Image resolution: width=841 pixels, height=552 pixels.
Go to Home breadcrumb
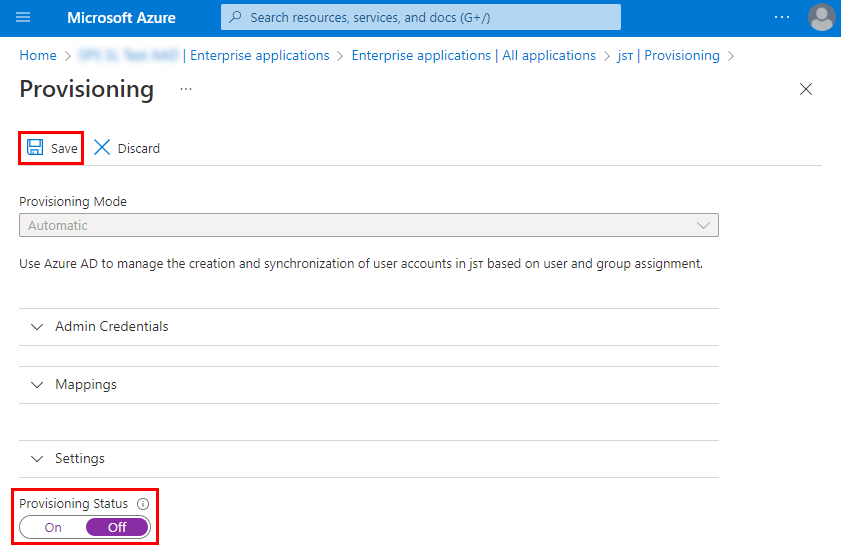(x=38, y=55)
